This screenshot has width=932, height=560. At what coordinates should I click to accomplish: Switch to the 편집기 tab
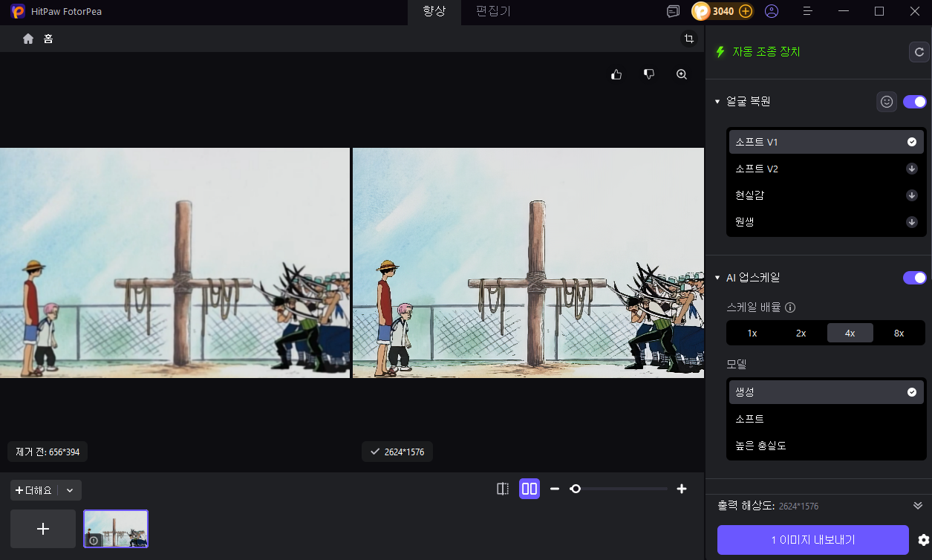coord(493,12)
